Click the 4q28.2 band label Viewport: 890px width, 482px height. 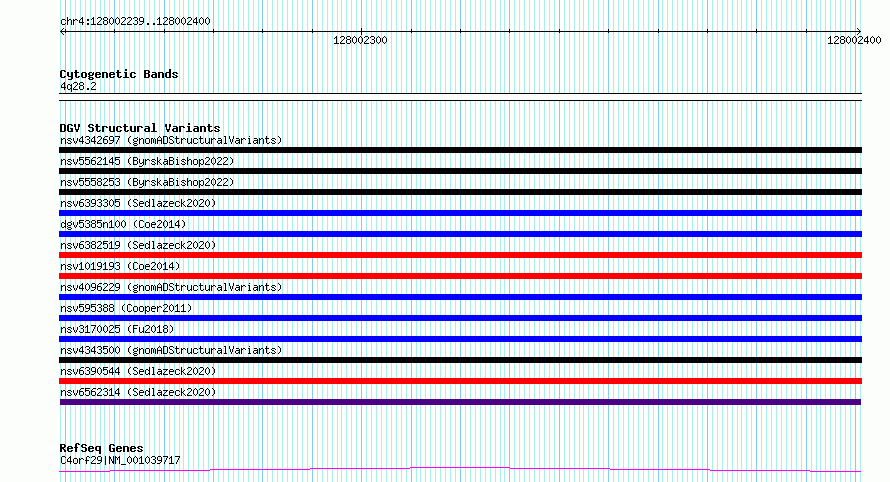(x=78, y=86)
